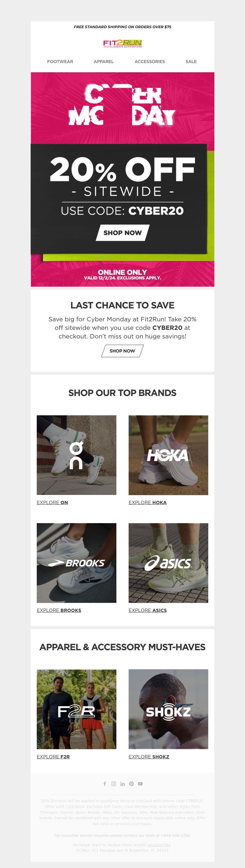Screen dimensions: 245x868
Task: Select the Apparel menu item
Action: coord(104,62)
